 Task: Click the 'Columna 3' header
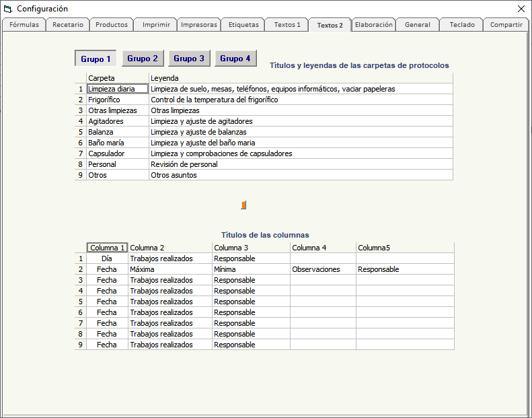tap(251, 248)
